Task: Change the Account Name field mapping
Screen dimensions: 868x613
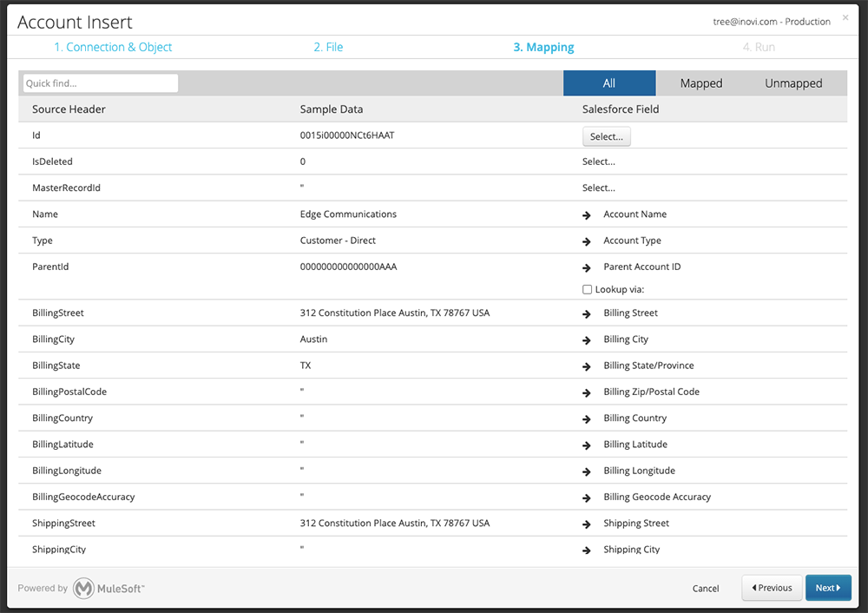Action: [635, 214]
